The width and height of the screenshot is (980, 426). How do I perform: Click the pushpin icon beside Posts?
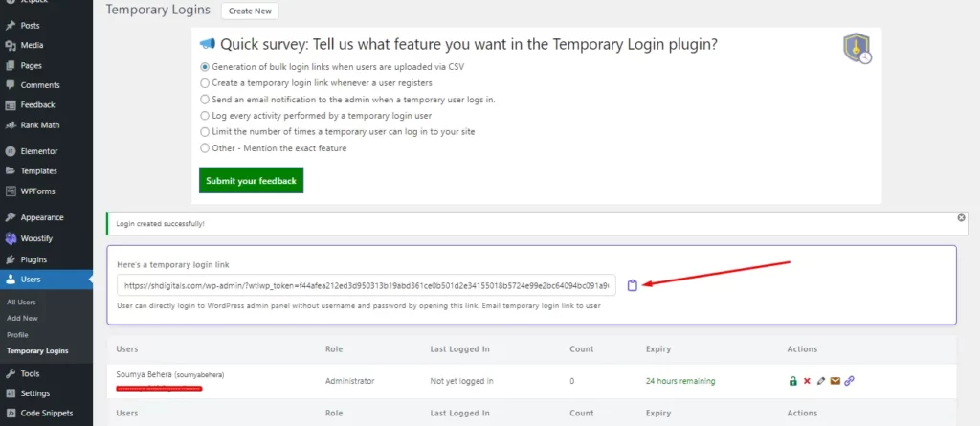(x=10, y=26)
